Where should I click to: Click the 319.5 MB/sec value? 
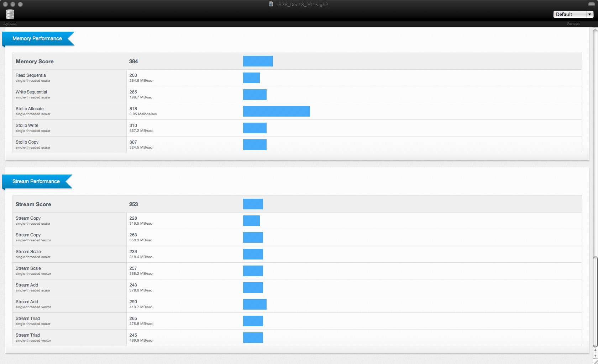coord(141,224)
